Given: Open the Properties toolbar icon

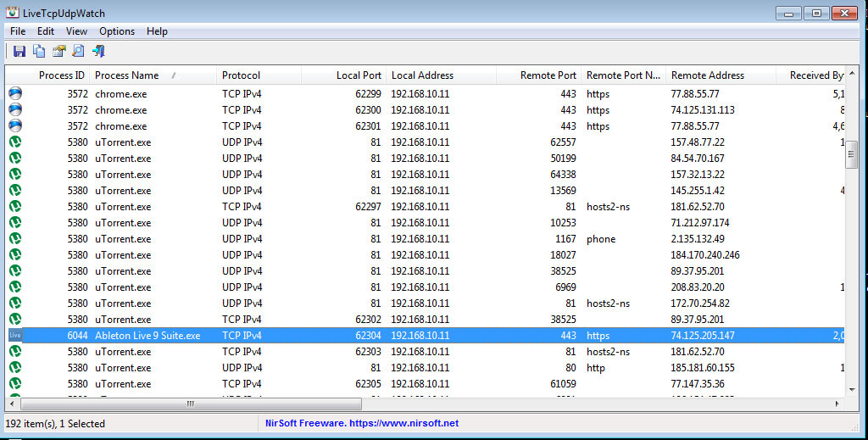Looking at the screenshot, I should point(58,52).
